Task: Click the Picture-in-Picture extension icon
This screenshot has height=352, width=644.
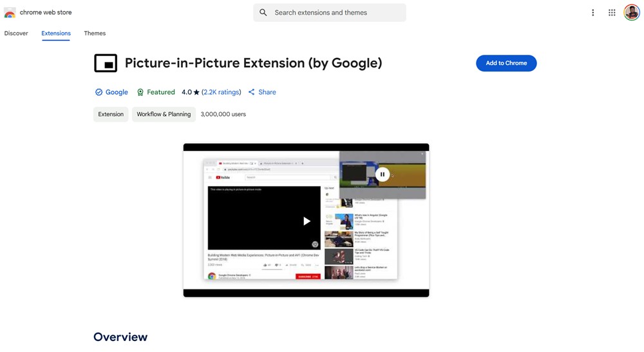Action: (x=106, y=63)
